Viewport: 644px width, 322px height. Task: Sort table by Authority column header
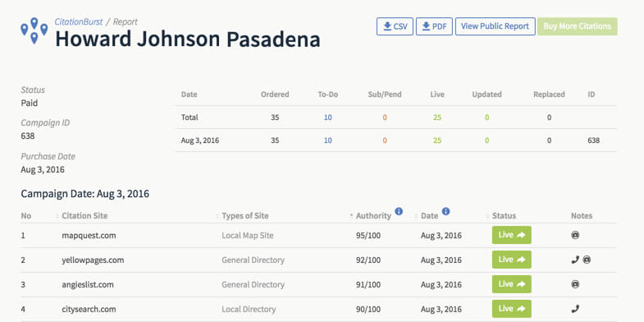coord(373,216)
